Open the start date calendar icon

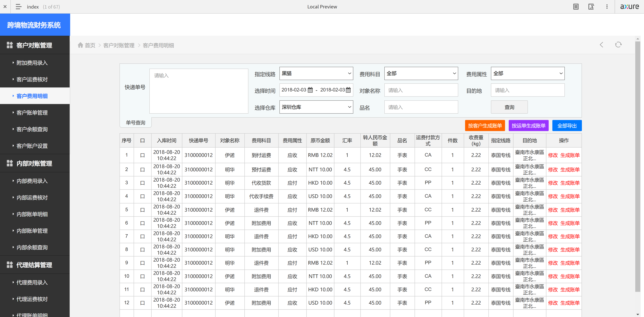[310, 90]
